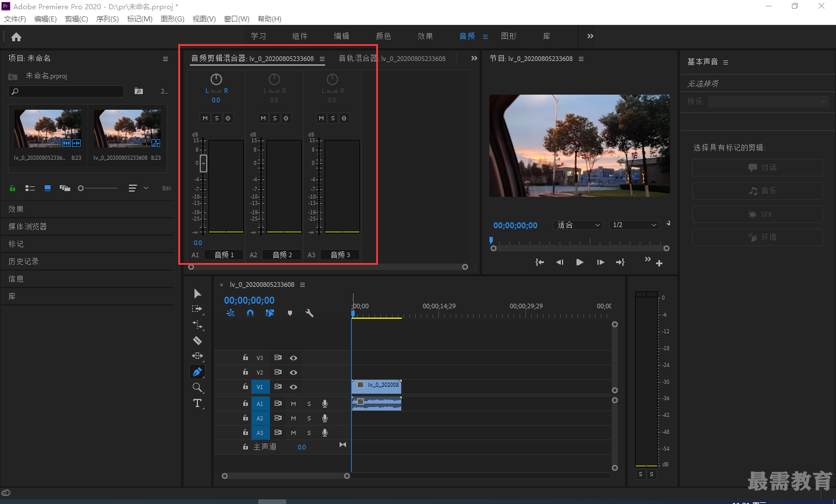Select the Selection tool arrow
Screen dimensions: 836x504
[197, 294]
